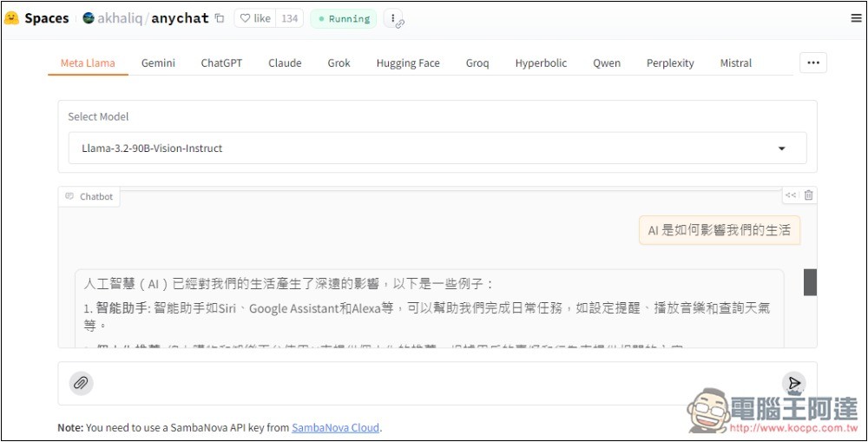868x442 pixels.
Task: Select the Perplexity tab
Action: pyautogui.click(x=670, y=63)
